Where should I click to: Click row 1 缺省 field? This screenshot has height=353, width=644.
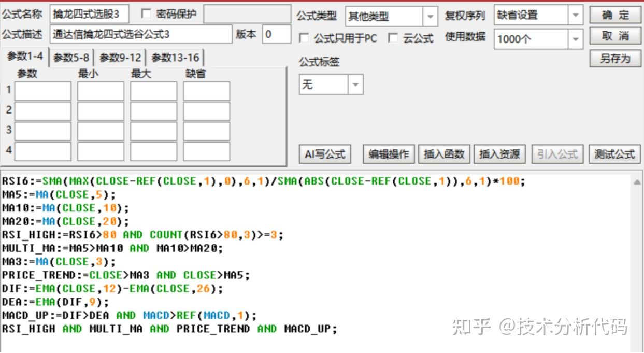(206, 91)
